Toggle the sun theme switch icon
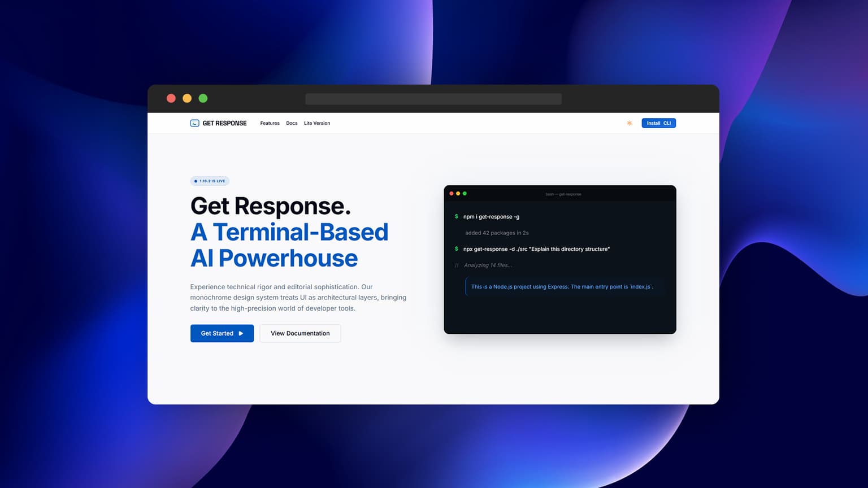The width and height of the screenshot is (868, 488). (x=630, y=123)
